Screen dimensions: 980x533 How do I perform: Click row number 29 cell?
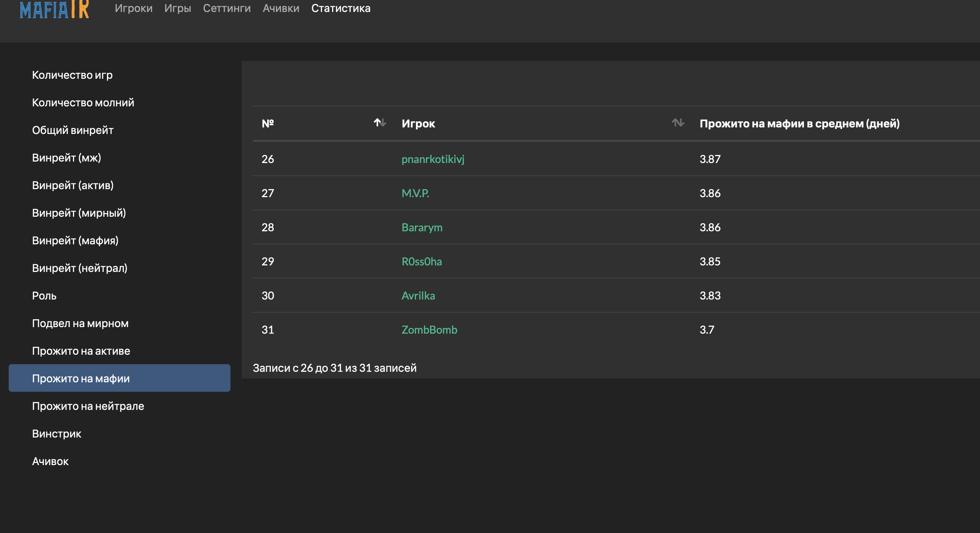268,261
